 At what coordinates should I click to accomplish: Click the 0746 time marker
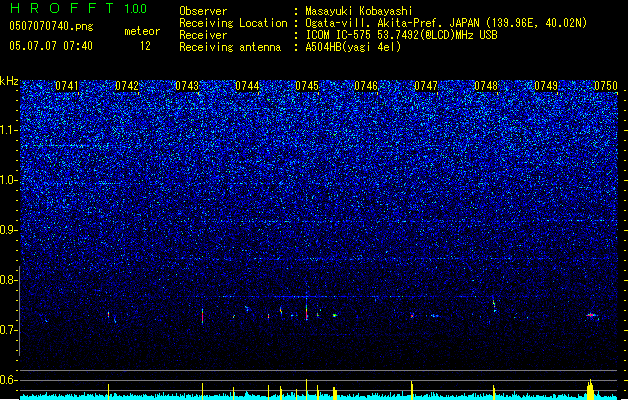tap(366, 86)
